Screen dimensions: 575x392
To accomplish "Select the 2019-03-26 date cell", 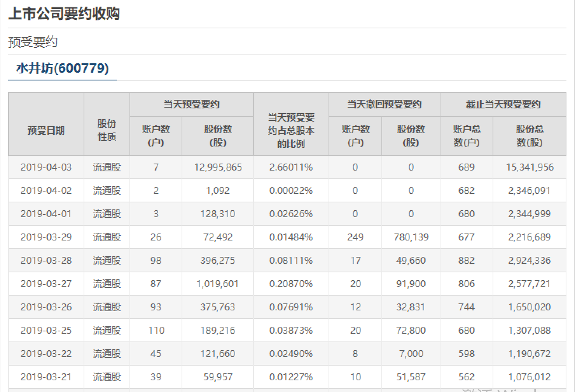I will (x=46, y=307).
